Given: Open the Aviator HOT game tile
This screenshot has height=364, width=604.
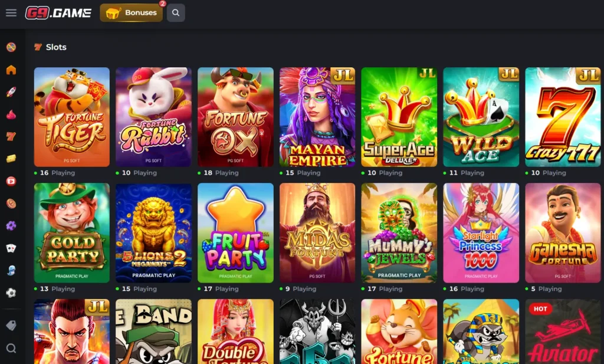Looking at the screenshot, I should click(x=563, y=332).
